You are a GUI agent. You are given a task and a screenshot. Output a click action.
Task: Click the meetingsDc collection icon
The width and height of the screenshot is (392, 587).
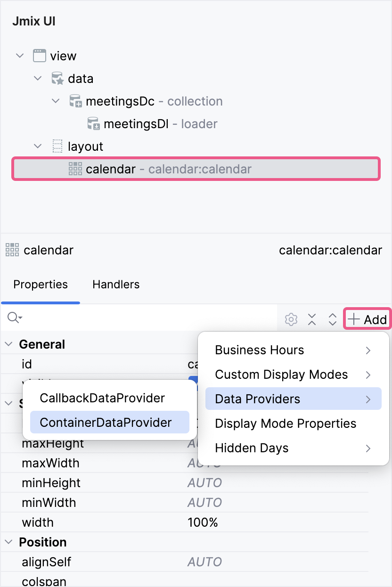pos(76,100)
